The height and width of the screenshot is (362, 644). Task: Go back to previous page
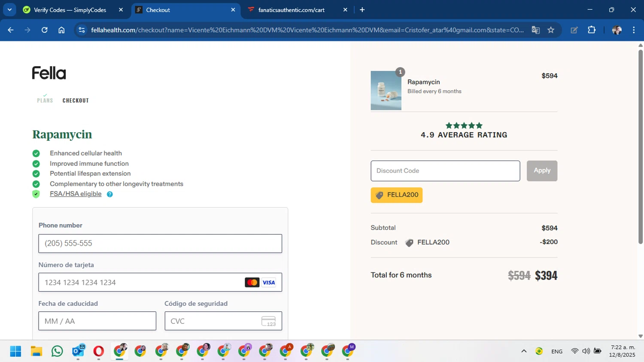coord(11,30)
